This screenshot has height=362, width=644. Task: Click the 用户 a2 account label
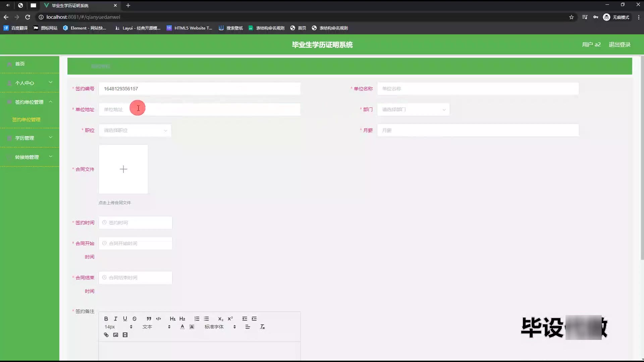click(x=591, y=45)
